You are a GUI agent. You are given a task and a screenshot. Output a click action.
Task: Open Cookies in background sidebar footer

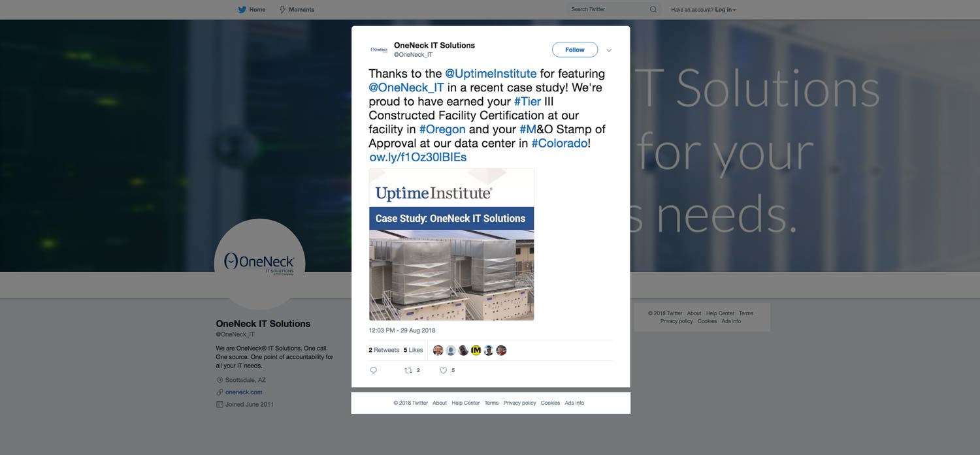point(707,321)
